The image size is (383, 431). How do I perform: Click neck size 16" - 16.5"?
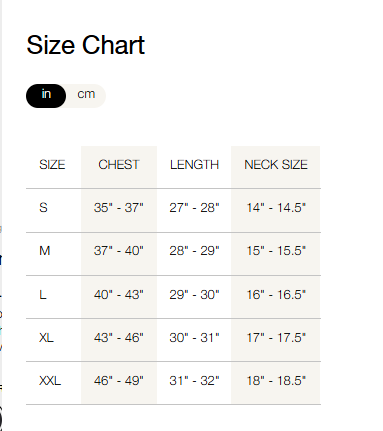tap(276, 295)
